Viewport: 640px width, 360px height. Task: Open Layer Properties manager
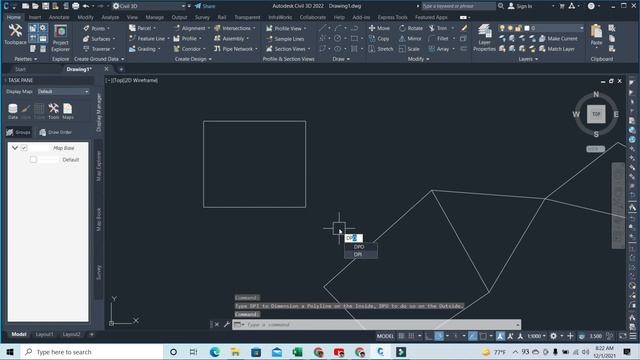(484, 38)
